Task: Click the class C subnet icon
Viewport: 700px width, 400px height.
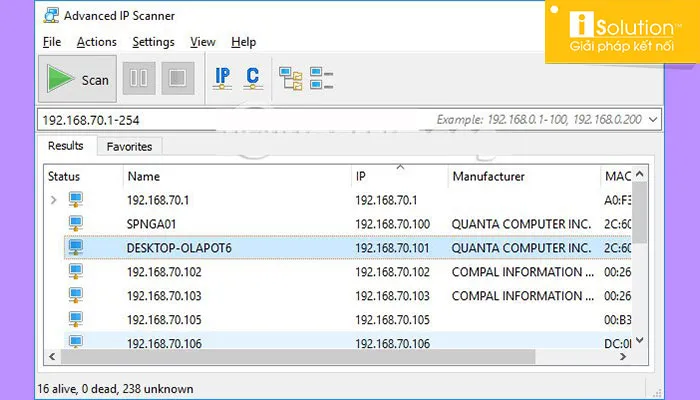Action: [253, 78]
